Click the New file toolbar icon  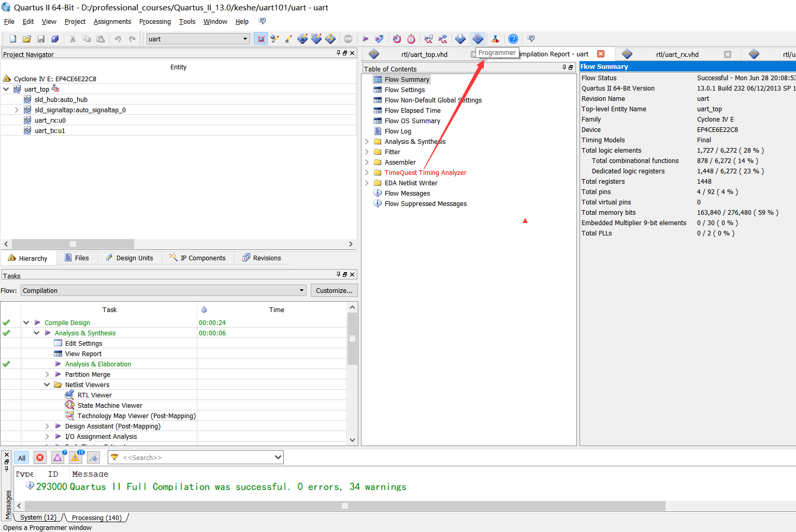point(13,39)
